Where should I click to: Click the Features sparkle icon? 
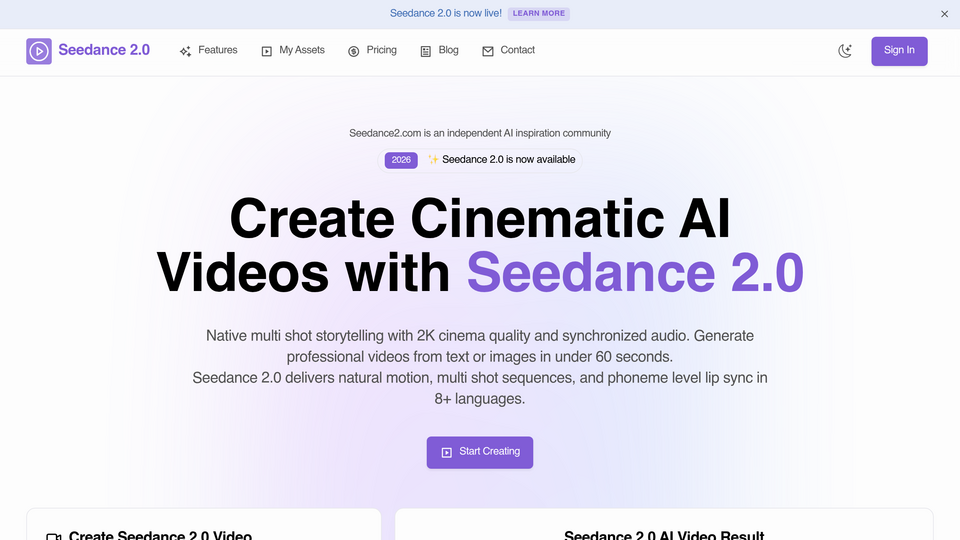[186, 51]
